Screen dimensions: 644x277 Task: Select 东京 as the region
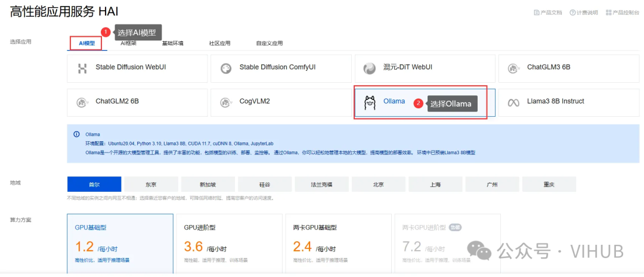(x=151, y=185)
